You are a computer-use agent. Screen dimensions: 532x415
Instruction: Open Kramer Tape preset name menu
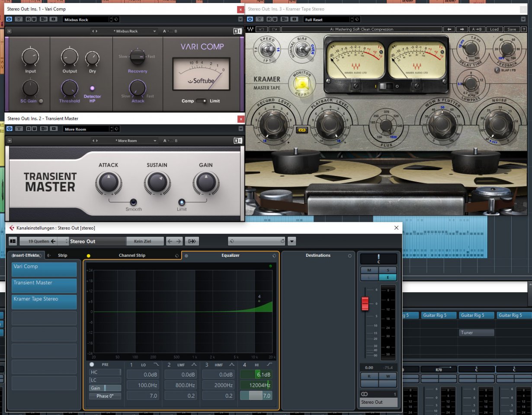[x=362, y=29]
